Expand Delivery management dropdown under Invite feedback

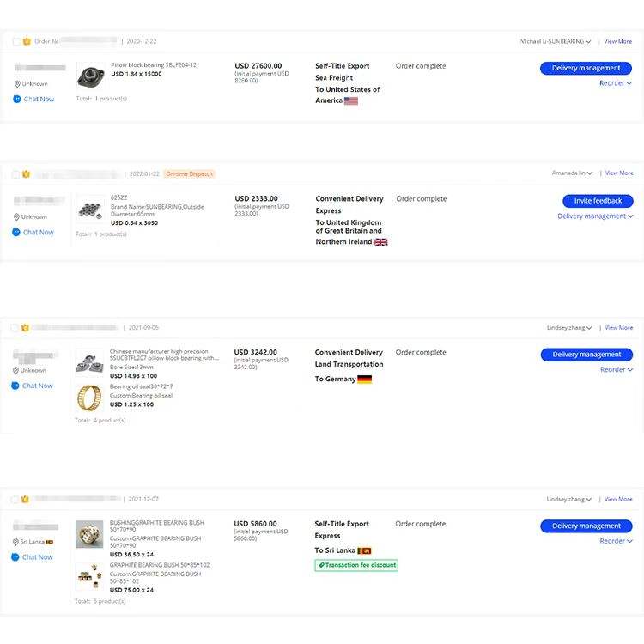[x=595, y=216]
